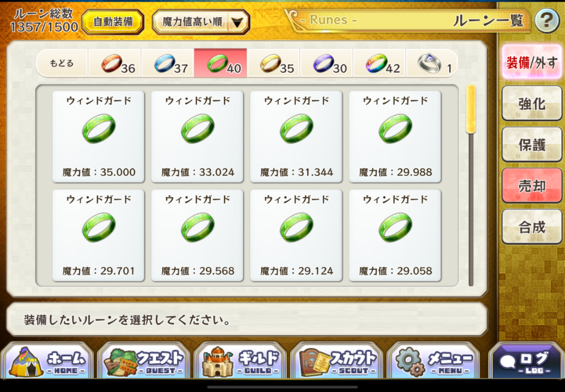Open the メニュー menu
The image size is (565, 392).
434,361
